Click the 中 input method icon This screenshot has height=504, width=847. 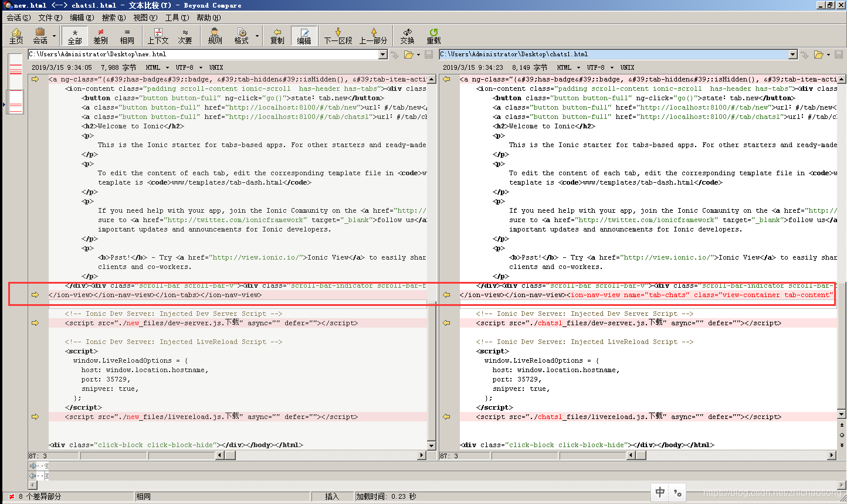pyautogui.click(x=660, y=492)
